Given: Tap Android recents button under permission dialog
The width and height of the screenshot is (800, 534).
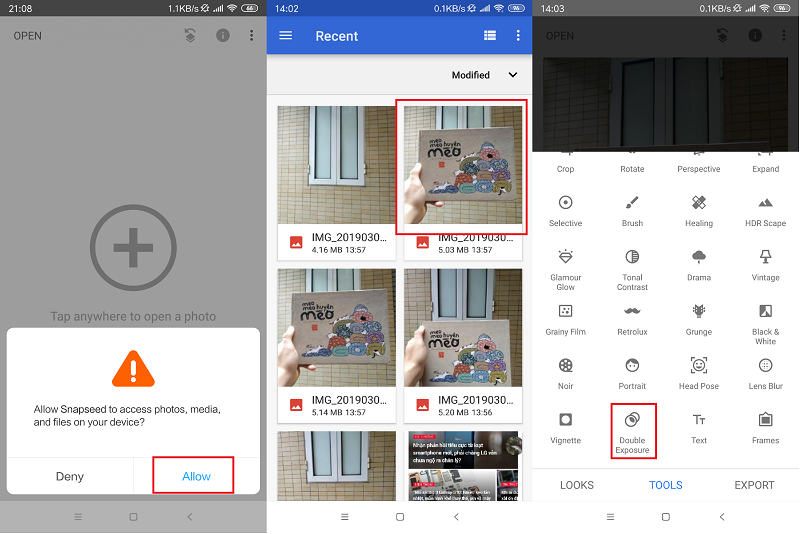Looking at the screenshot, I should coord(78,517).
